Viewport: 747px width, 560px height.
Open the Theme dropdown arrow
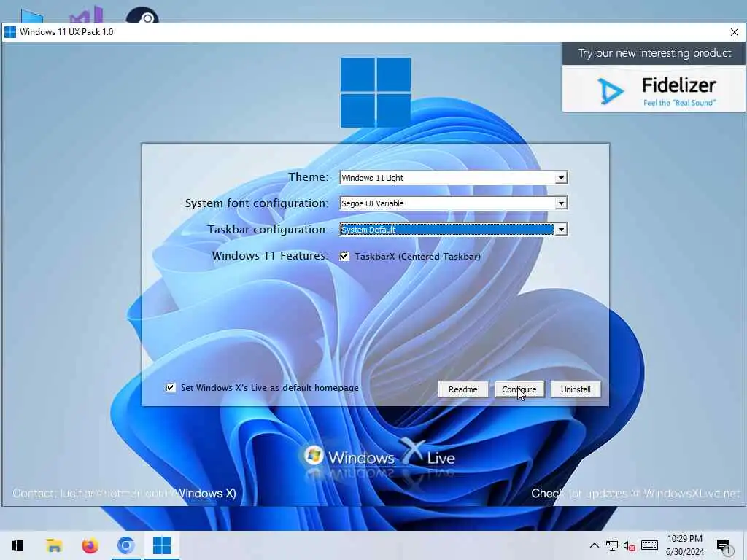(561, 178)
